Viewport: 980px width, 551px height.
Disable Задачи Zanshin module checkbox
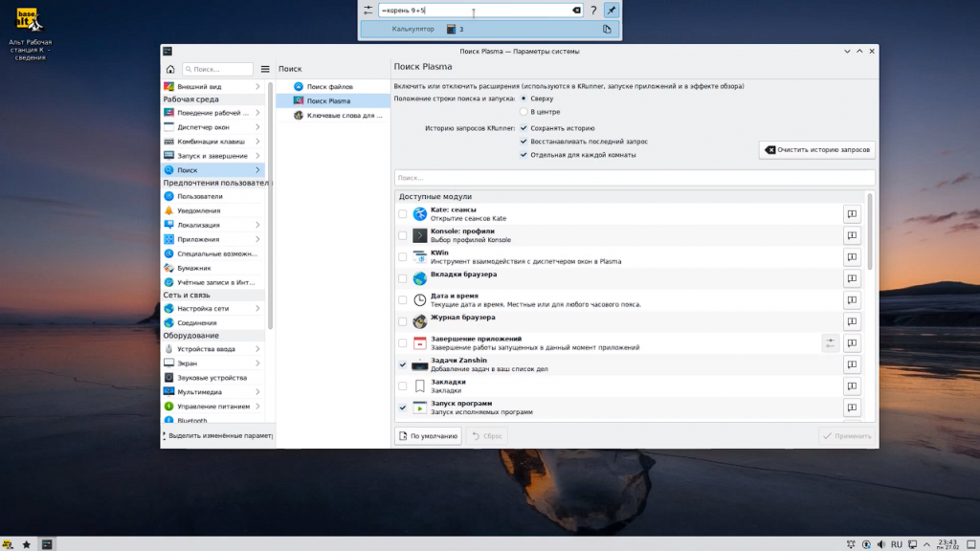(403, 364)
